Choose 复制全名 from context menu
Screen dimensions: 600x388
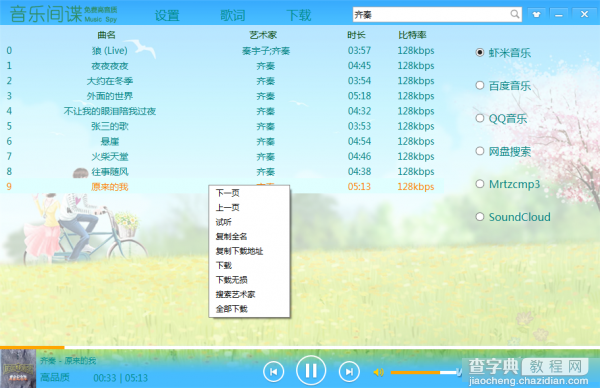click(249, 236)
